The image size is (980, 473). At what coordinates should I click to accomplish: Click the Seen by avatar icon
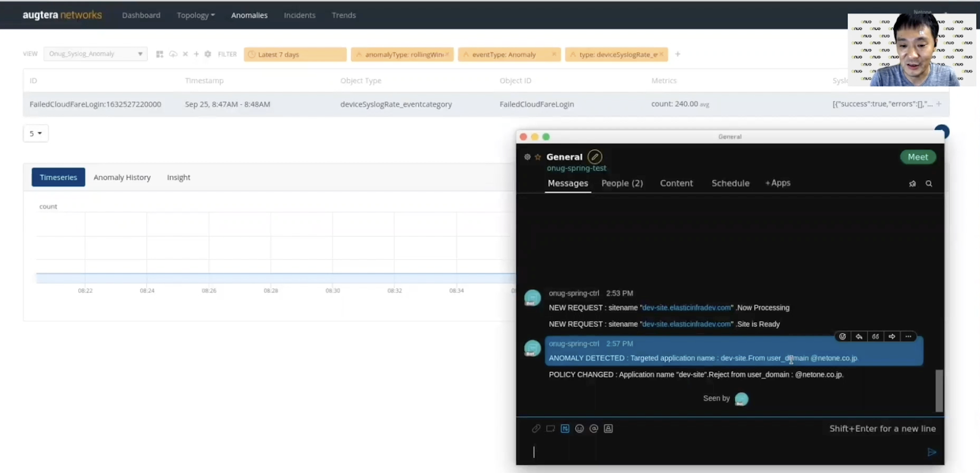(742, 399)
